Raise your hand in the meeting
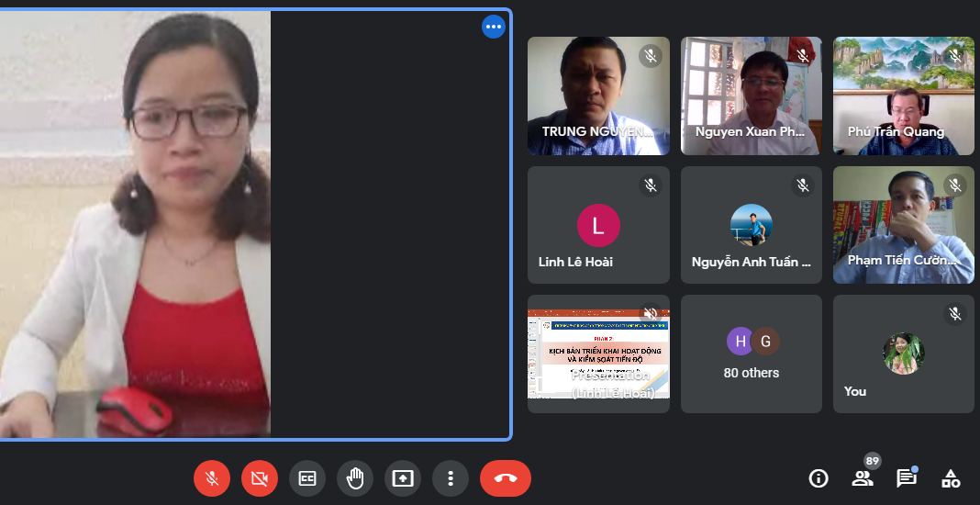Viewport: 980px width, 505px height. (355, 478)
